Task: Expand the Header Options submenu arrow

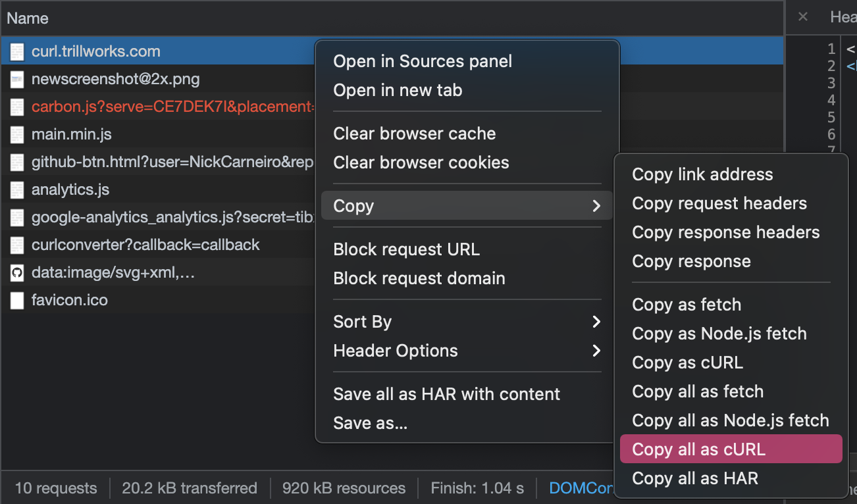Action: pos(596,351)
